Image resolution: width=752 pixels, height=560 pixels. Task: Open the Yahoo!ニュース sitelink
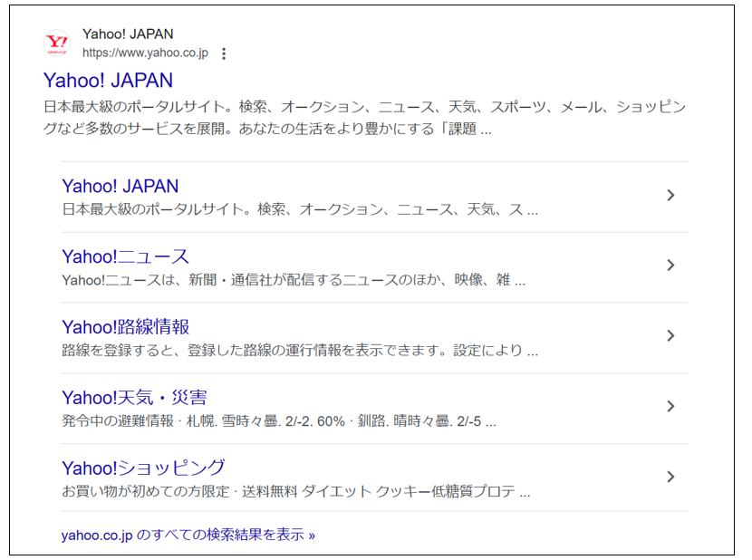126,256
